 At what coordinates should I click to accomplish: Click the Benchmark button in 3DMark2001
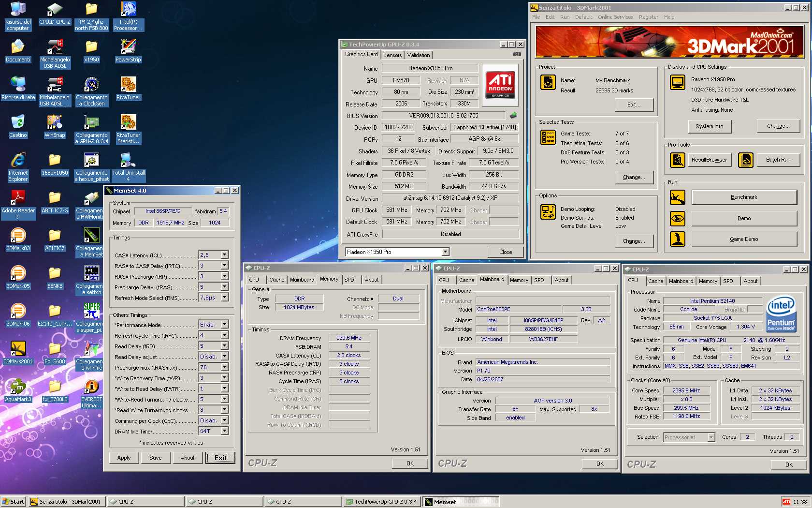[x=744, y=197]
